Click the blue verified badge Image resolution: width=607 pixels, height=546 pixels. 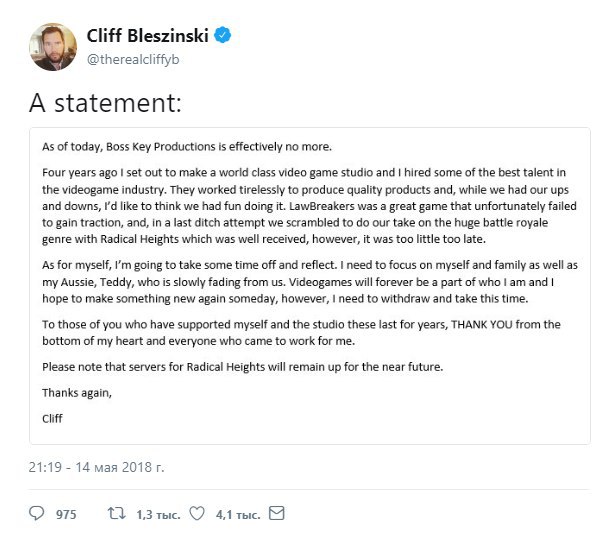click(223, 35)
